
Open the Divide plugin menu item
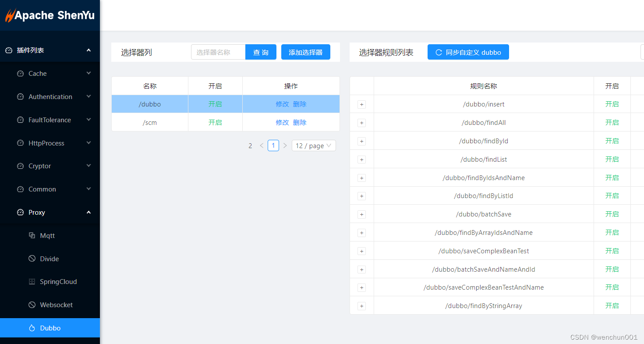tap(50, 259)
